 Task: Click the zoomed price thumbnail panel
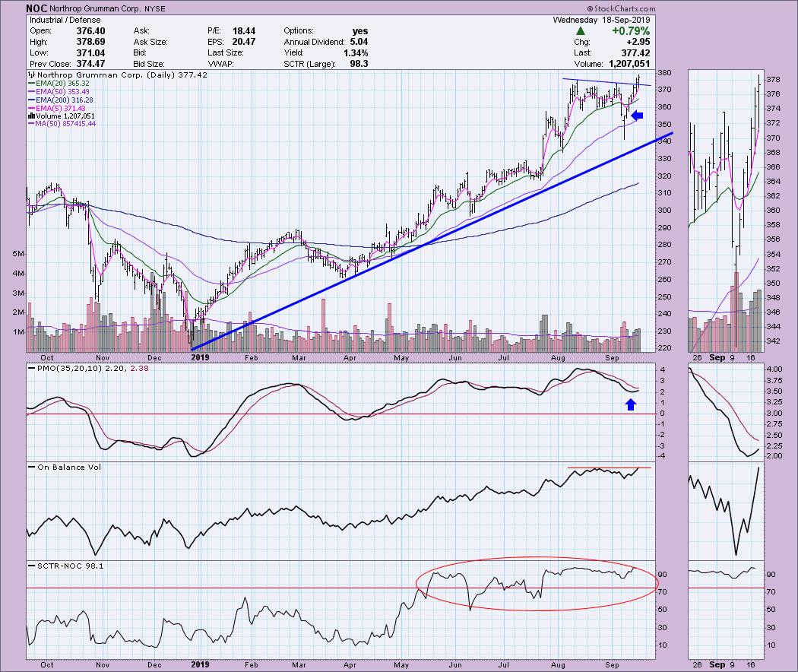point(727,211)
